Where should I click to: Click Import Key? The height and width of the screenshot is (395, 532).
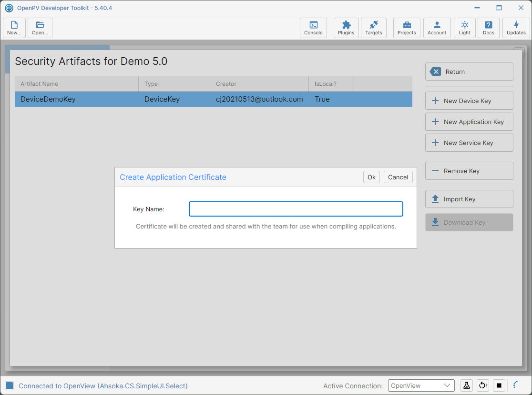469,199
